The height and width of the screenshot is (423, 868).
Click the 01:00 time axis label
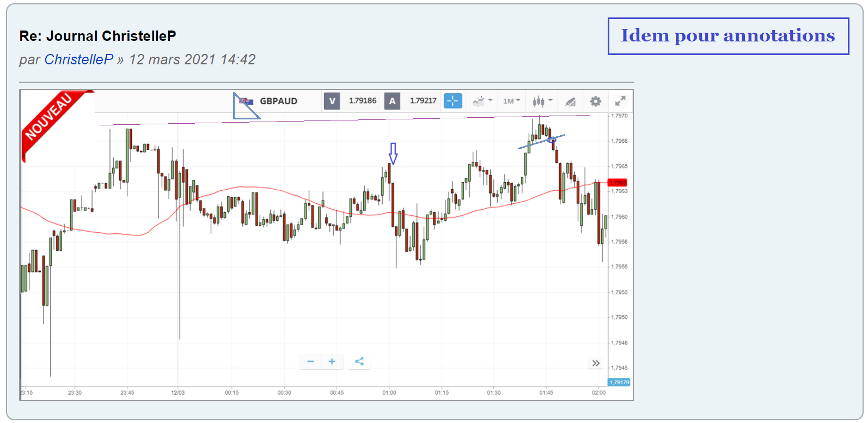pos(389,392)
